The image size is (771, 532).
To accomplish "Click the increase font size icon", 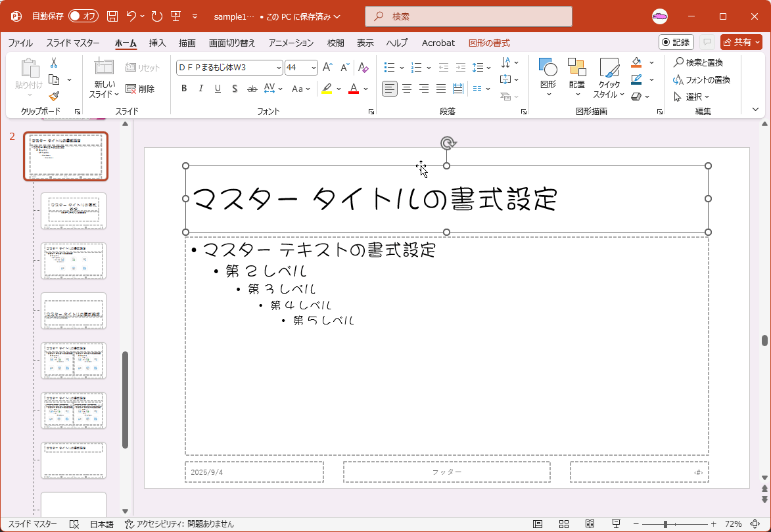I will [x=327, y=68].
